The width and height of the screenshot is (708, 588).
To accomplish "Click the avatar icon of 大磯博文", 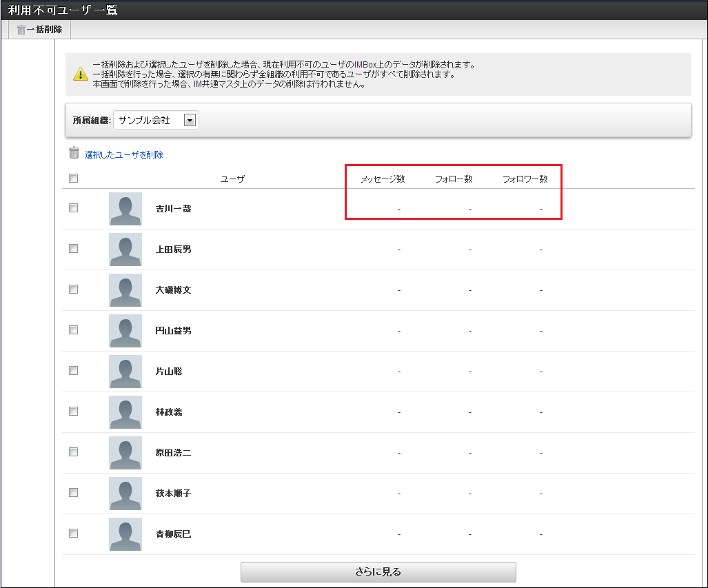I will pyautogui.click(x=125, y=290).
